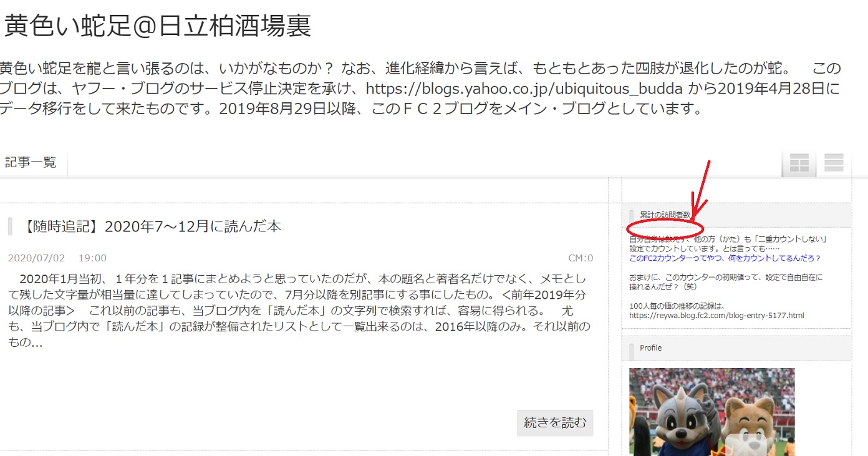Click the 続きを読む button
This screenshot has height=456, width=868.
tap(555, 423)
